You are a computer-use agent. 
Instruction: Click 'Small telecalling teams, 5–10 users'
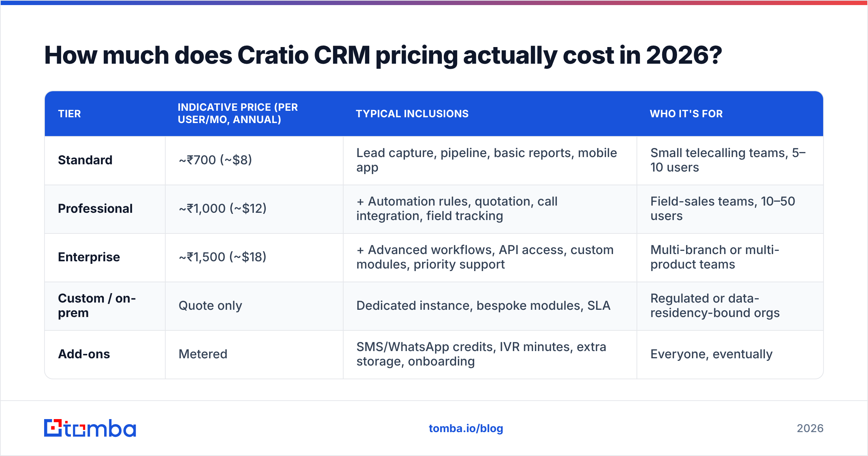tap(728, 160)
